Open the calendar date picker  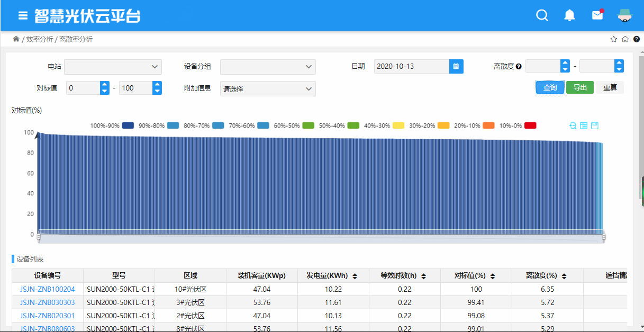click(456, 67)
